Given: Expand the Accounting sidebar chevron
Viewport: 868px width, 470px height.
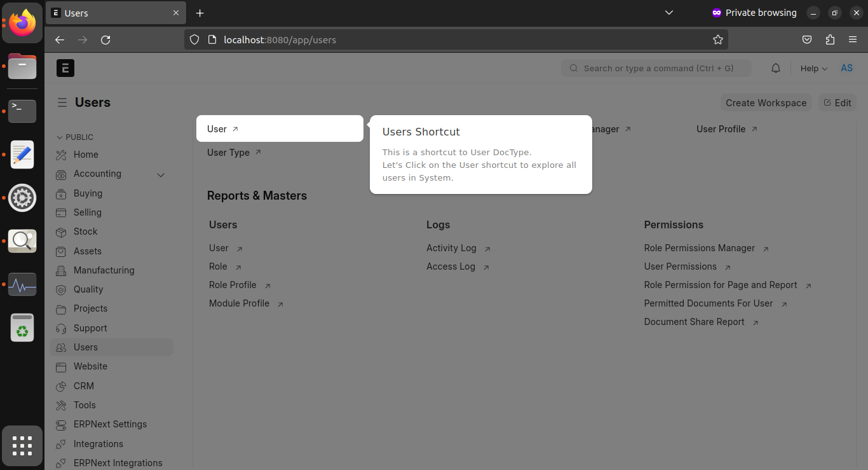Looking at the screenshot, I should [161, 175].
